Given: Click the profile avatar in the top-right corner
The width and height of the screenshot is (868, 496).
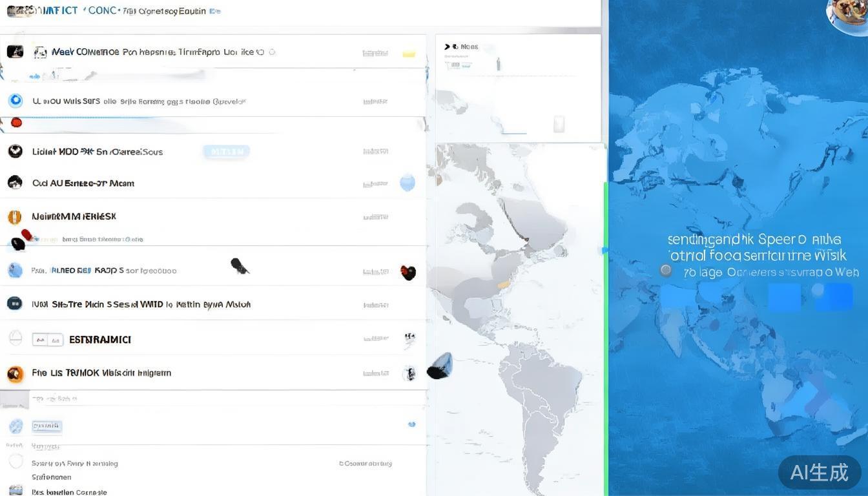Looking at the screenshot, I should 848,14.
